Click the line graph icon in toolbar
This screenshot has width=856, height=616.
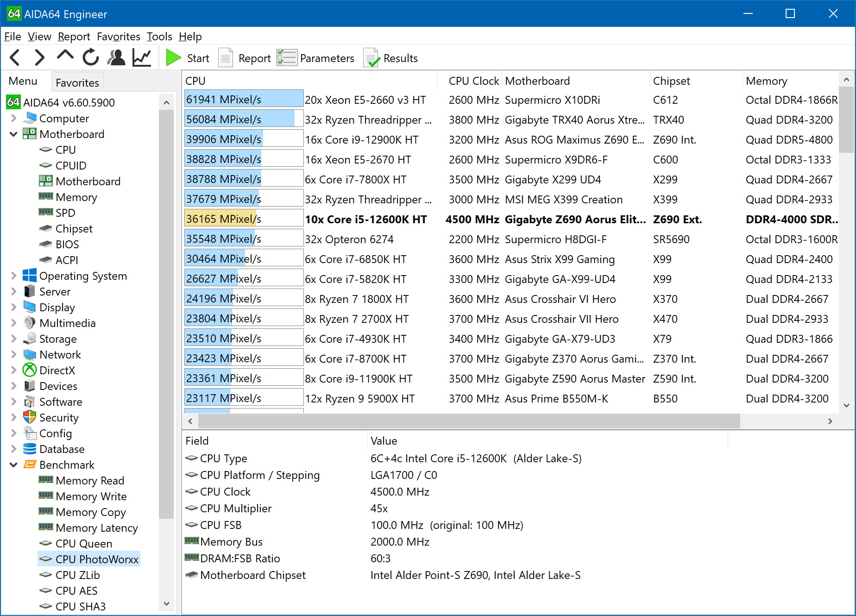(x=142, y=58)
